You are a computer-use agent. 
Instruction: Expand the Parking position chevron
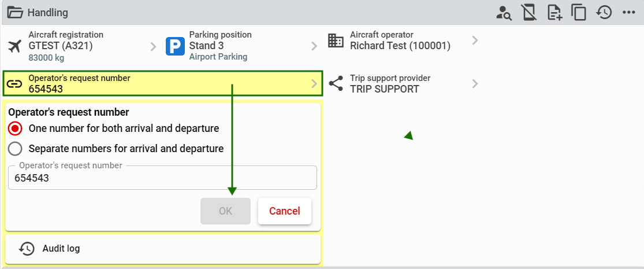click(x=314, y=46)
